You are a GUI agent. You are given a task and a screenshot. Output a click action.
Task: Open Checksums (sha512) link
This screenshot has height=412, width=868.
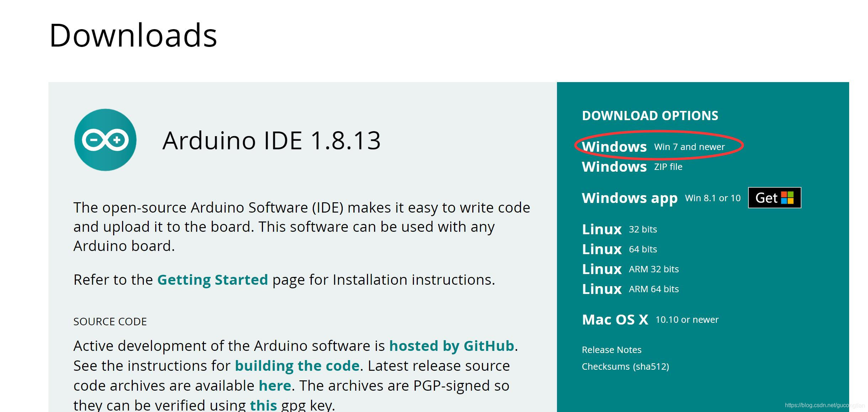625,366
